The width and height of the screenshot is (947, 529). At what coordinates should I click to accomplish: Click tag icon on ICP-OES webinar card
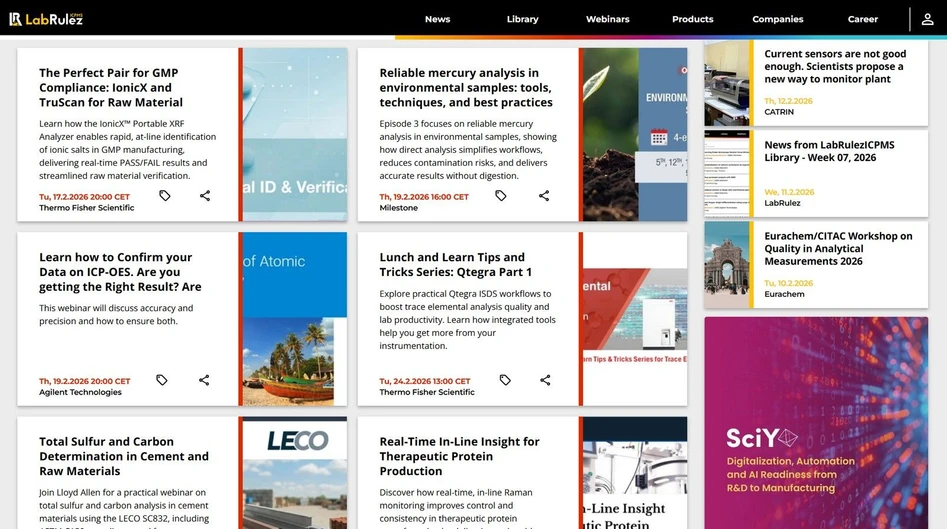pyautogui.click(x=162, y=380)
